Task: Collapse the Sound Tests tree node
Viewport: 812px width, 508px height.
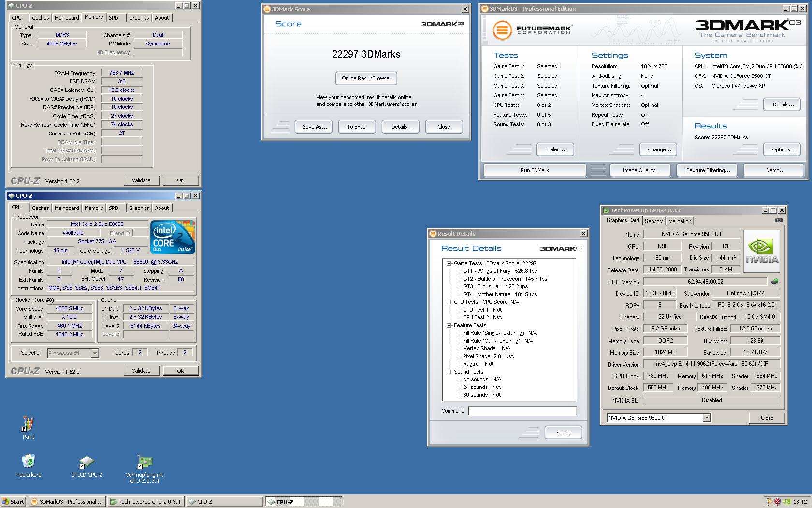Action: tap(449, 372)
